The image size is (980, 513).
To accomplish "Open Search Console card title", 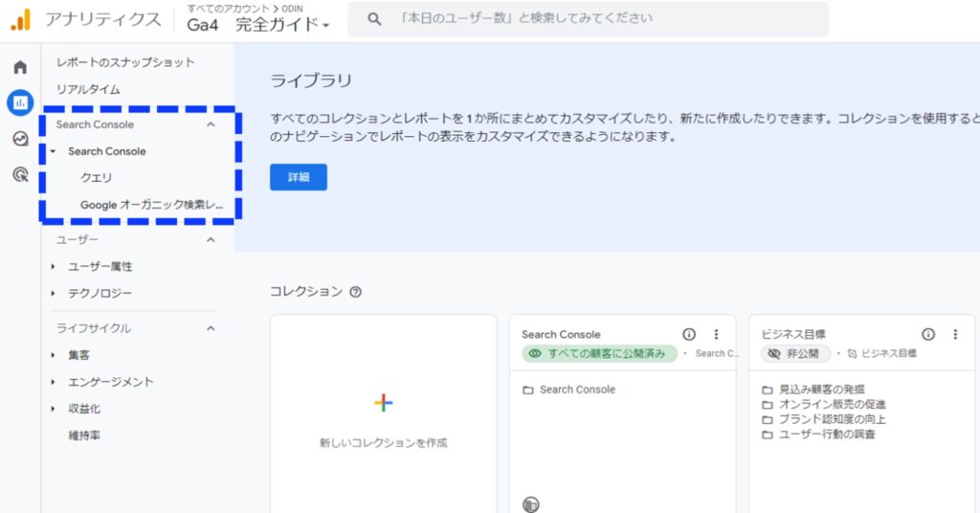I will tap(561, 334).
